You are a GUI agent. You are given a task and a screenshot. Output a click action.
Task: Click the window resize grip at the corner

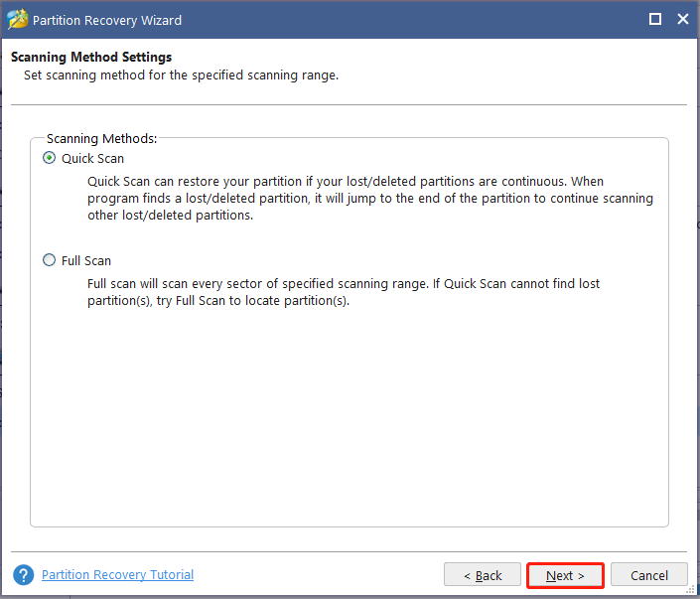click(691, 590)
